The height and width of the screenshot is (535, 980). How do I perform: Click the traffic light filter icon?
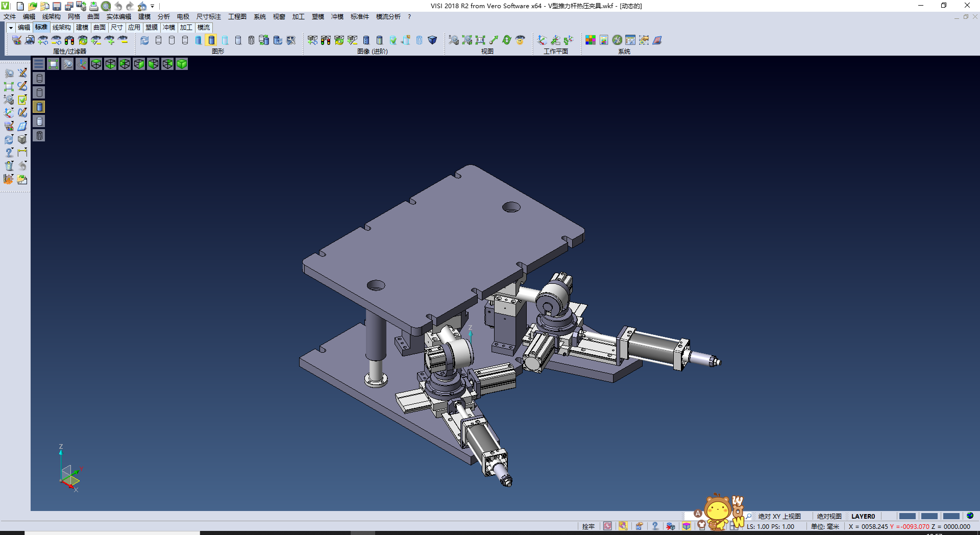pyautogui.click(x=69, y=40)
